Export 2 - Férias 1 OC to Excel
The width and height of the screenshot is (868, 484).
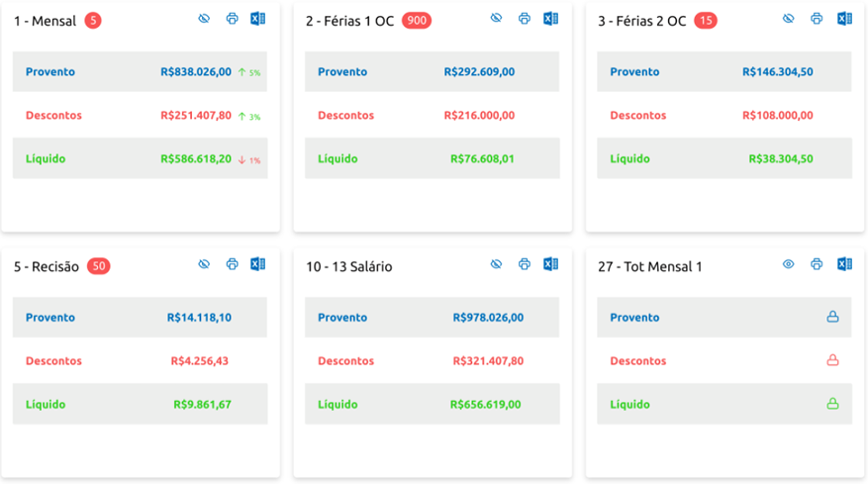tap(550, 19)
